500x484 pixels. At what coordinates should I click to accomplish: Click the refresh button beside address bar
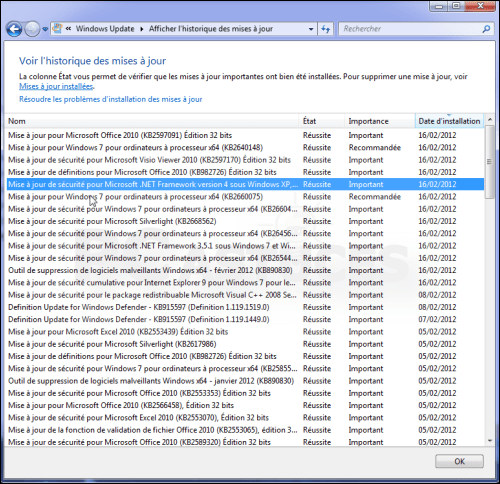coord(325,29)
